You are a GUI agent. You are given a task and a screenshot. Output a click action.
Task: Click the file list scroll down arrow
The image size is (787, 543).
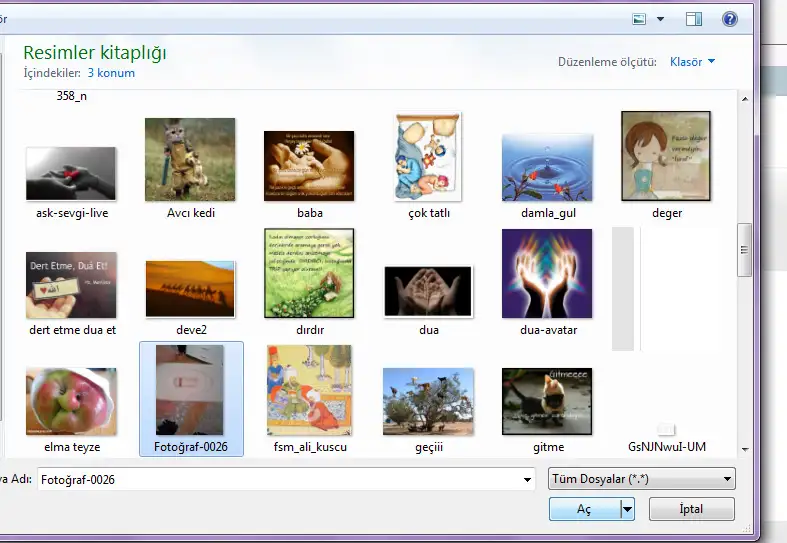pos(744,449)
